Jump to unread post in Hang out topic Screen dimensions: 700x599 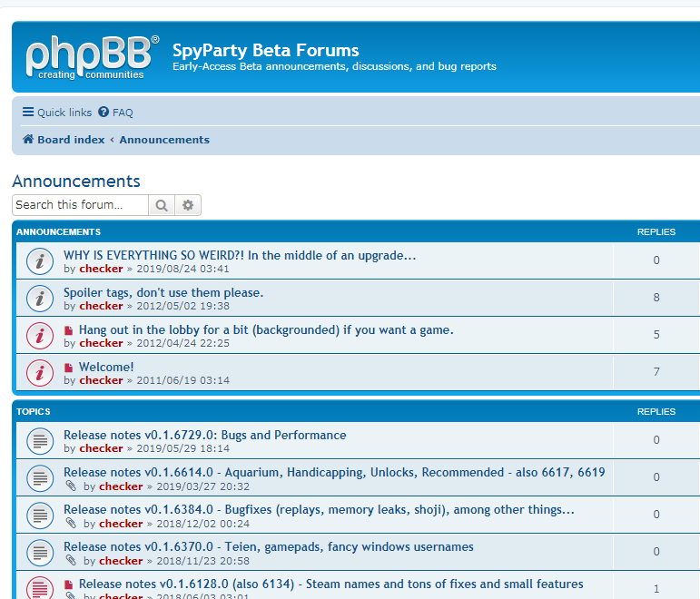coord(68,330)
